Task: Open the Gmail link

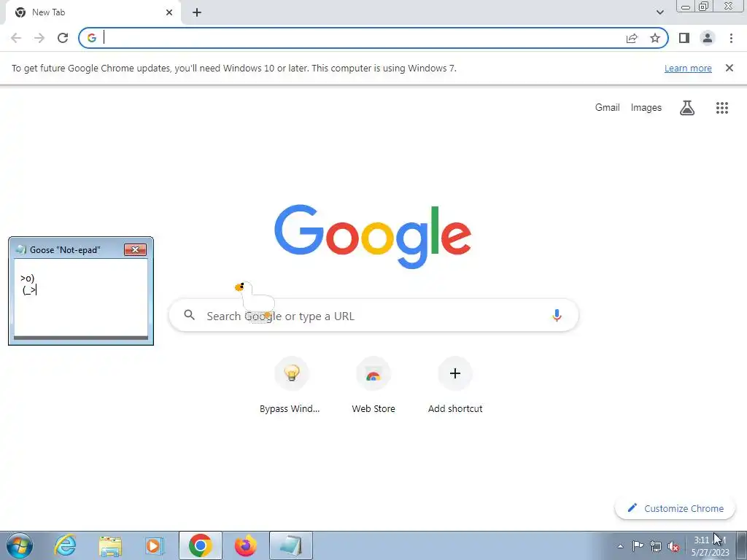Action: (x=607, y=108)
